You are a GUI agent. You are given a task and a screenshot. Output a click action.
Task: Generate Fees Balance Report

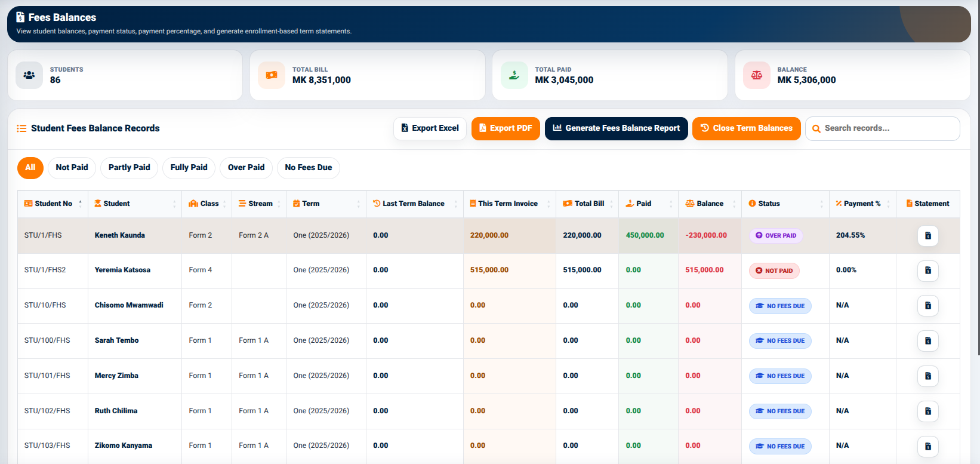pyautogui.click(x=617, y=128)
